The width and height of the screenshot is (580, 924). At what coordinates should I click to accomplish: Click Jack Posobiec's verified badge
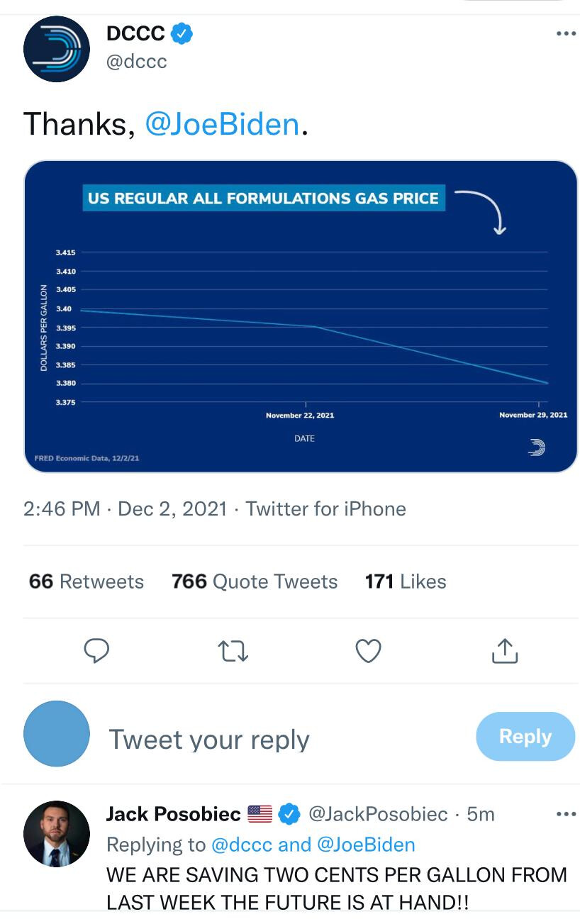(x=289, y=814)
